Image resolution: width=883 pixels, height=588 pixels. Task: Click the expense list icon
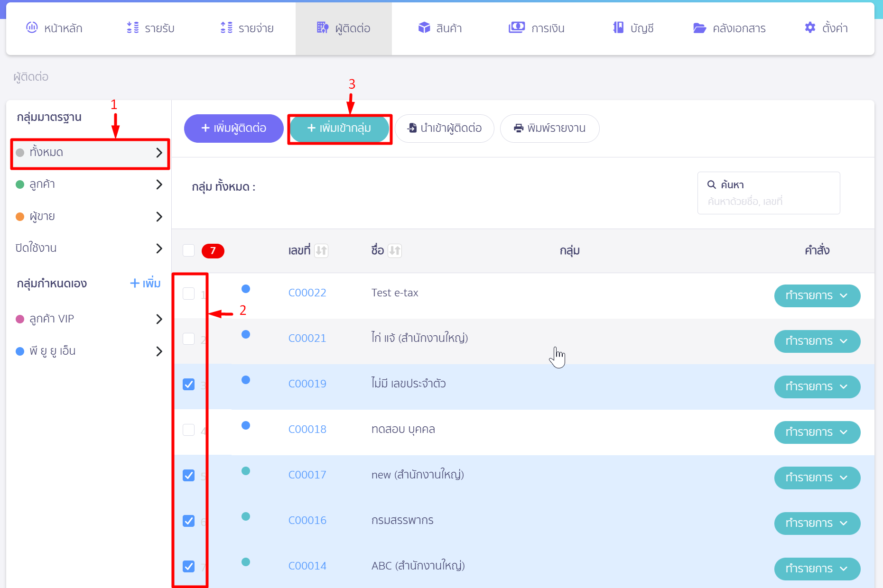(x=226, y=28)
